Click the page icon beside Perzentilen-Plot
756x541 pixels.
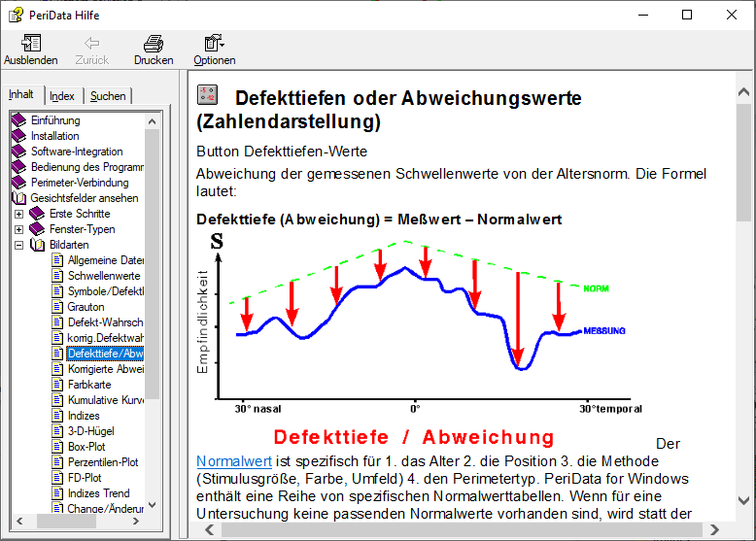tap(57, 462)
